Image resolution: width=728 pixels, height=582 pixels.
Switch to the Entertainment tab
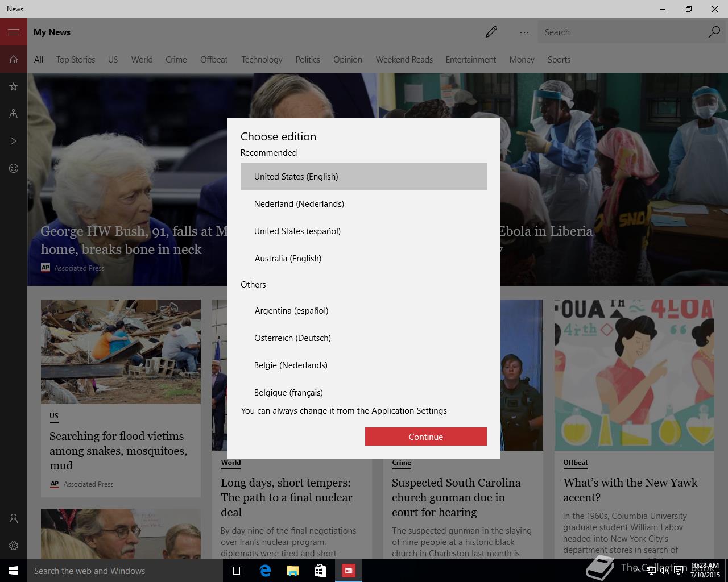tap(471, 59)
